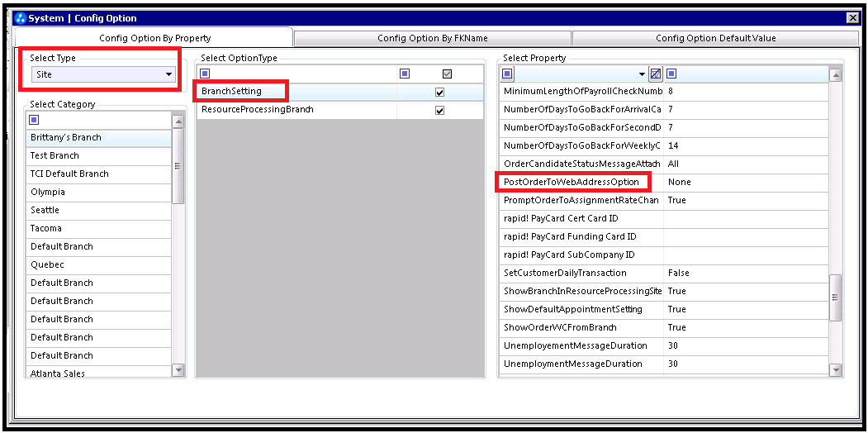
Task: Select Quebec category row
Action: point(99,265)
